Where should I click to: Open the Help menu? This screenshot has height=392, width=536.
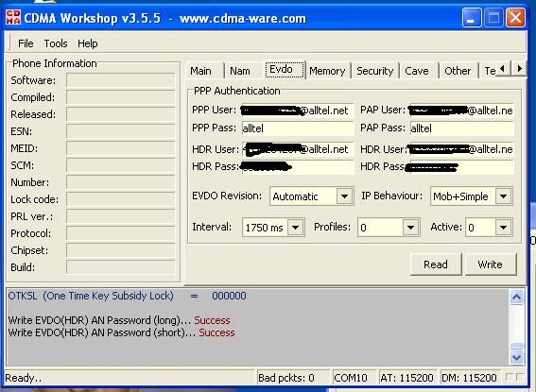pyautogui.click(x=88, y=43)
